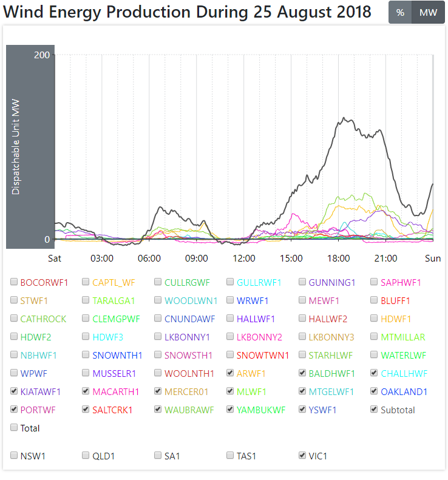Image resolution: width=448 pixels, height=480 pixels.
Task: Uncheck the VIC1 region checkbox
Action: pos(303,455)
